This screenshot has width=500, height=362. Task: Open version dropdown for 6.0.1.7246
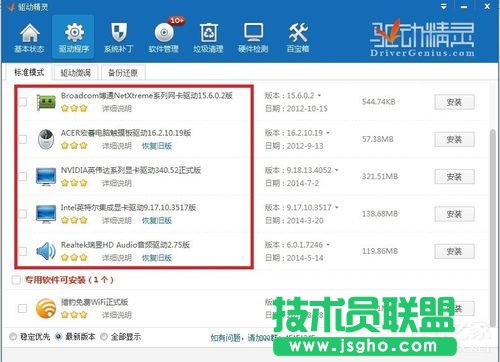[328, 245]
